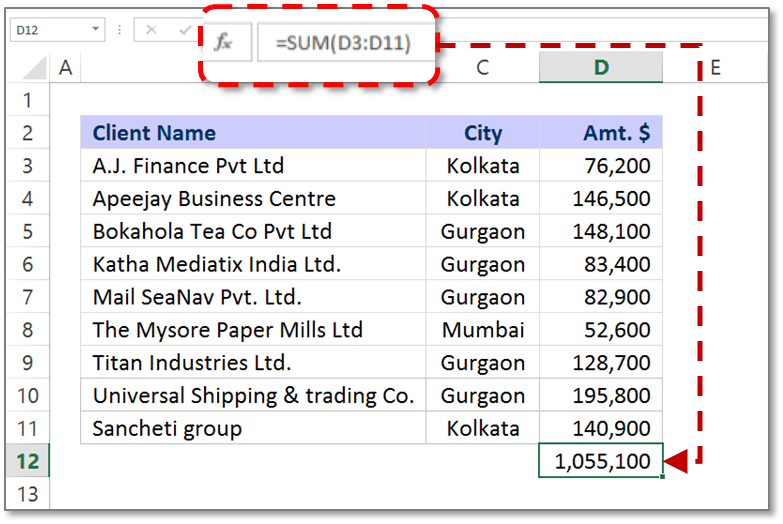The height and width of the screenshot is (524, 783).
Task: Click amount cell 76,200
Action: tap(601, 165)
